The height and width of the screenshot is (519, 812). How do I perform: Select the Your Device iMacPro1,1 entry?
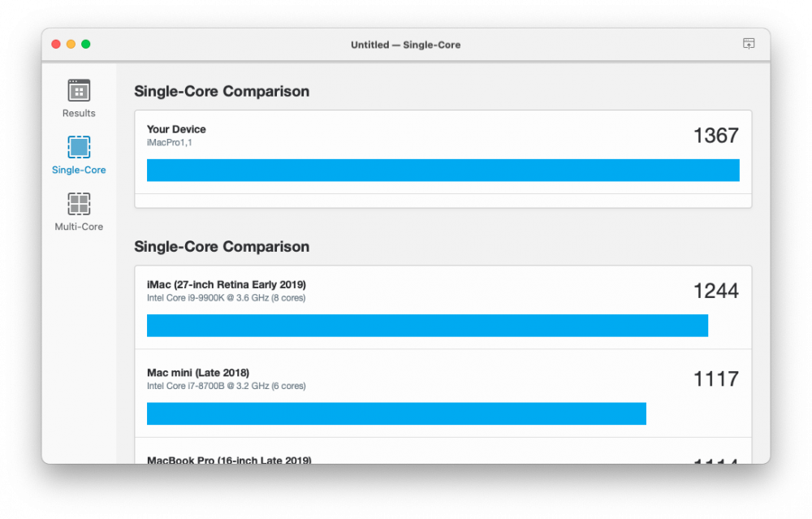pyautogui.click(x=443, y=152)
